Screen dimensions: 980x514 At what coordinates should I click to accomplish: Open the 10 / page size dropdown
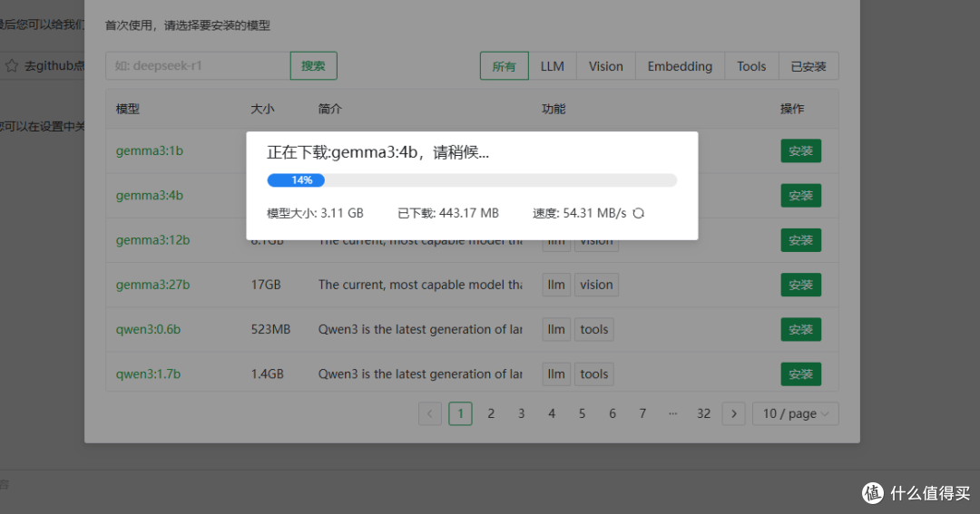(x=796, y=413)
